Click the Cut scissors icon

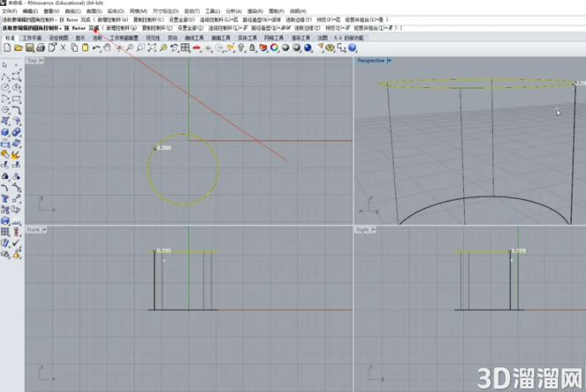pos(64,47)
